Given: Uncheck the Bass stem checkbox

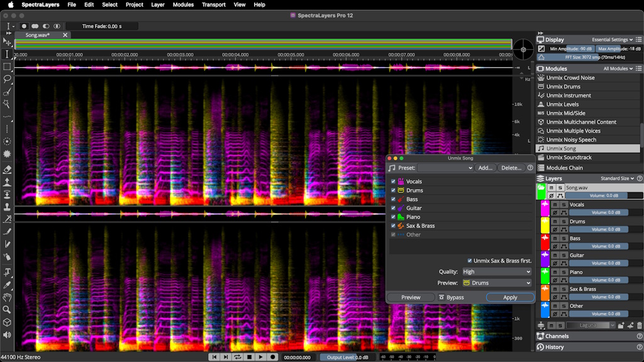Looking at the screenshot, I should (x=393, y=199).
